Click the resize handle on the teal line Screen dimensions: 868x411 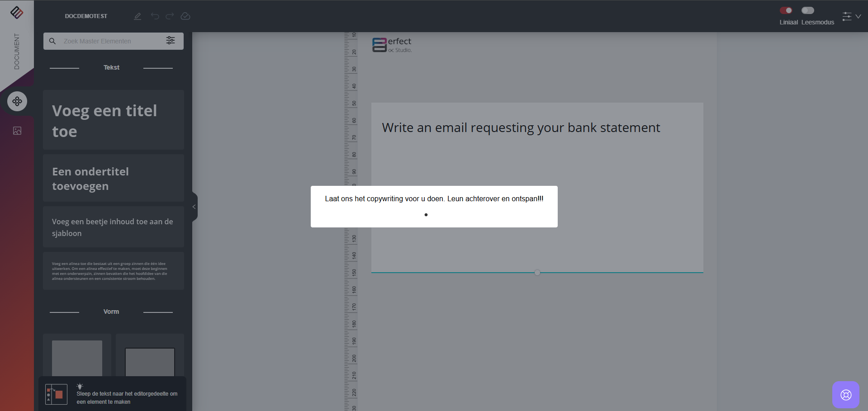(x=537, y=273)
